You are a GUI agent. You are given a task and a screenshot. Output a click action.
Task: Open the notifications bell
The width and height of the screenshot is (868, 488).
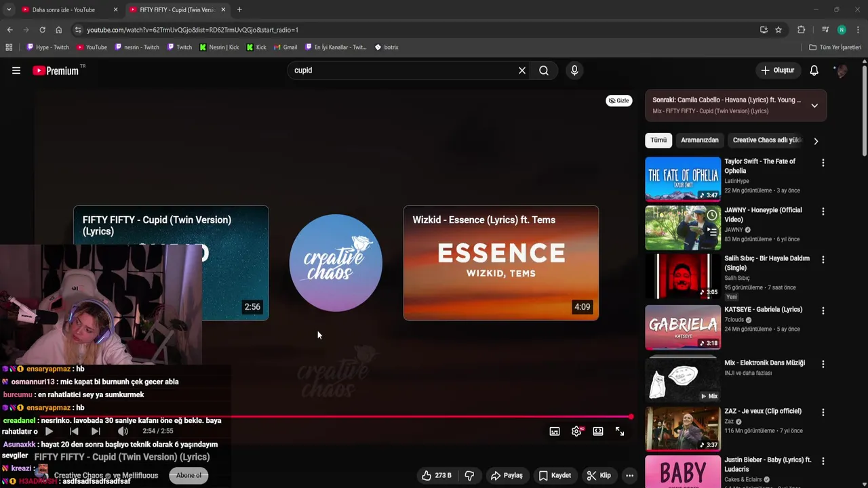pyautogui.click(x=814, y=70)
